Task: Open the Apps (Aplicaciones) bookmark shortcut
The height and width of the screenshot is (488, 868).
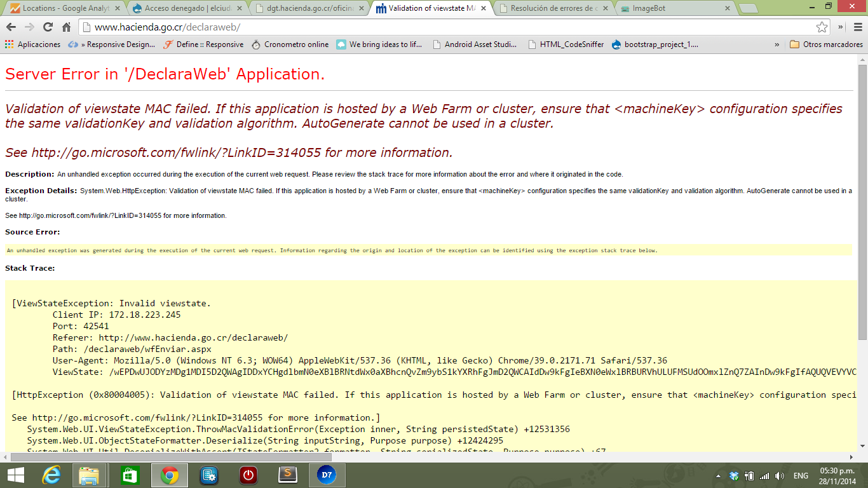Action: 32,44
